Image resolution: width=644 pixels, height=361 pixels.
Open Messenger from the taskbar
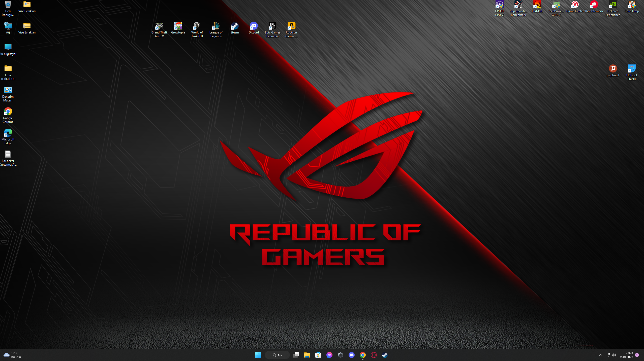click(x=329, y=355)
